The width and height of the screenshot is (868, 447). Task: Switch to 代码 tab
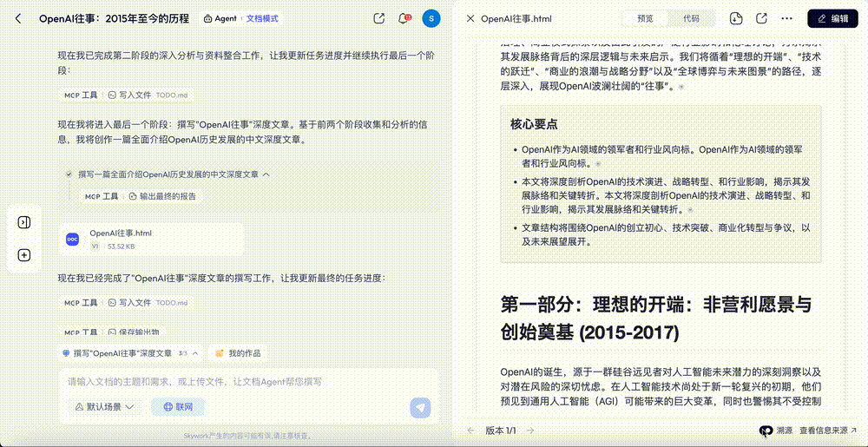click(x=691, y=18)
